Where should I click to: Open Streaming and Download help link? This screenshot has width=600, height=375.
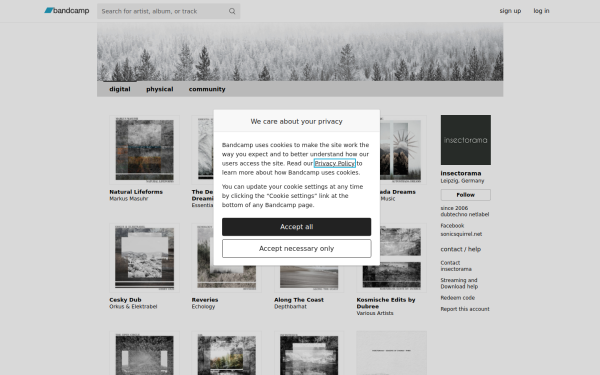click(x=459, y=283)
